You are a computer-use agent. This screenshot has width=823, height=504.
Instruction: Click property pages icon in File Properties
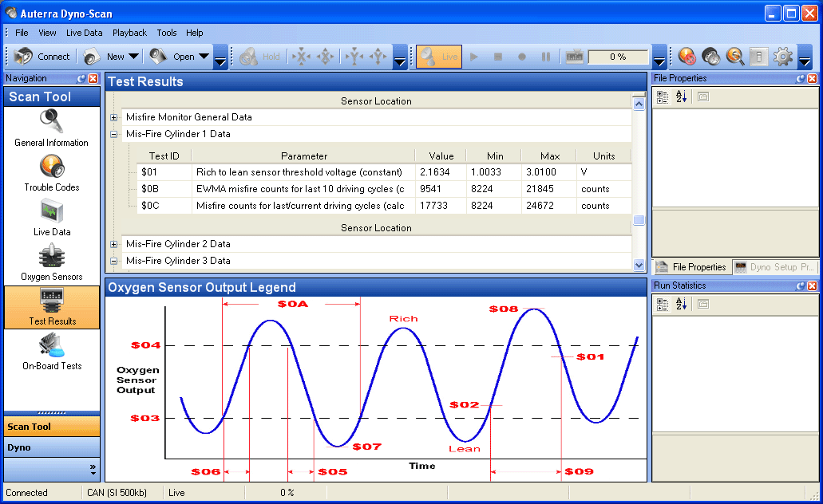coord(703,97)
